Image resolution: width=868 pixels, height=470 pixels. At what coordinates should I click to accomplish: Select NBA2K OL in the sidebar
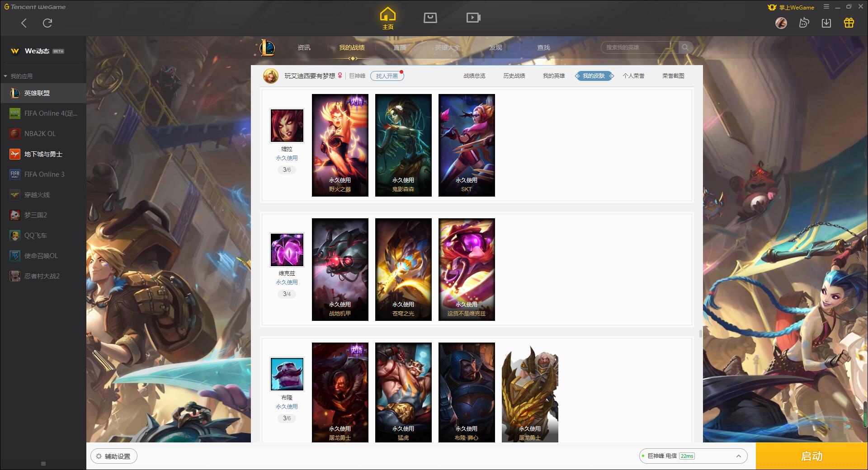(x=43, y=134)
